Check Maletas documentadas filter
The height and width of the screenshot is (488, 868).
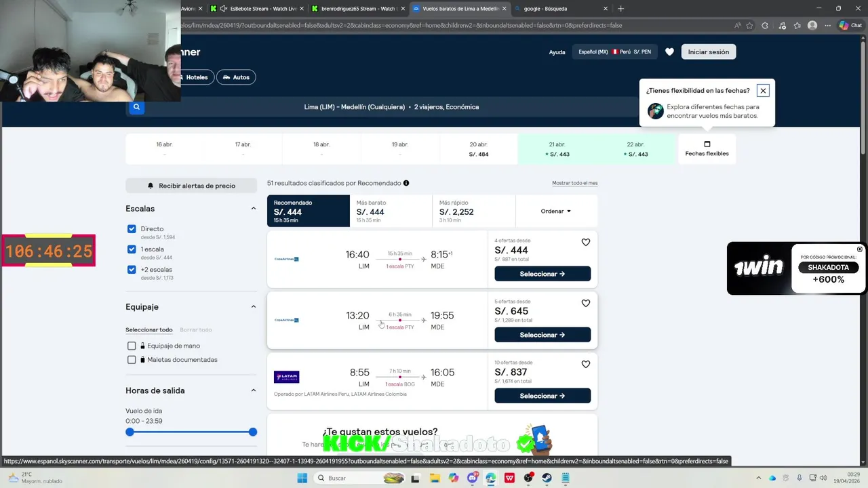132,359
